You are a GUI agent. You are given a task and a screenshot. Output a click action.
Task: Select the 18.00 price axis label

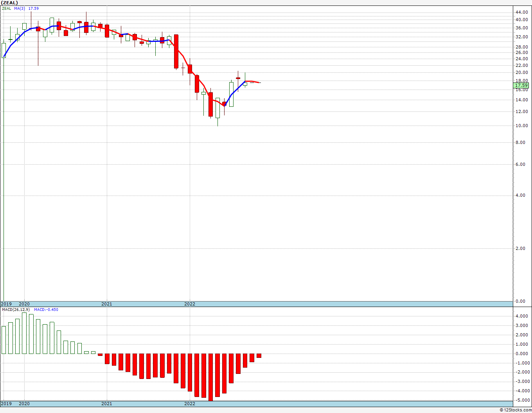[522, 81]
